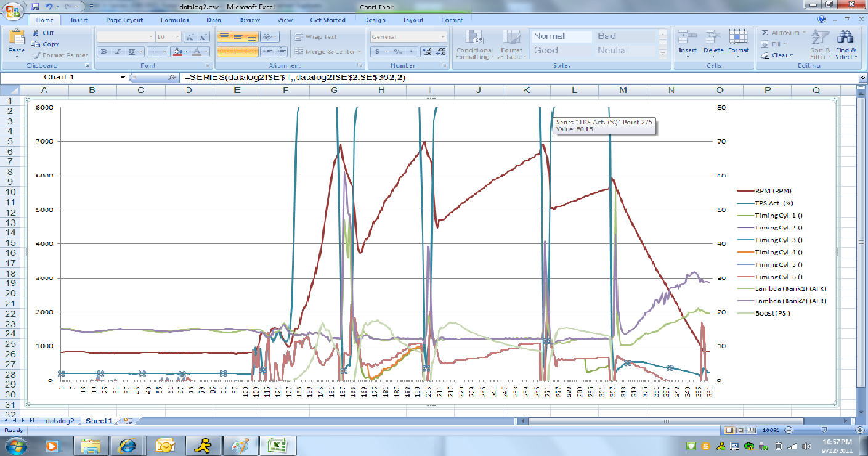Click the formula bar series formula
Image resolution: width=868 pixels, height=456 pixels.
(296, 78)
